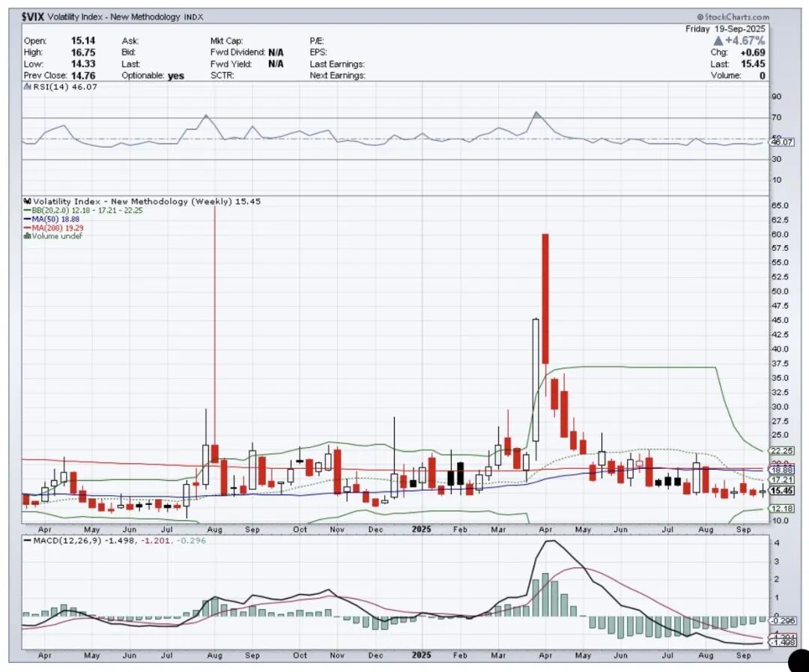The width and height of the screenshot is (809, 672).
Task: Click the 15.45 last price tag on price axis
Action: 782,491
